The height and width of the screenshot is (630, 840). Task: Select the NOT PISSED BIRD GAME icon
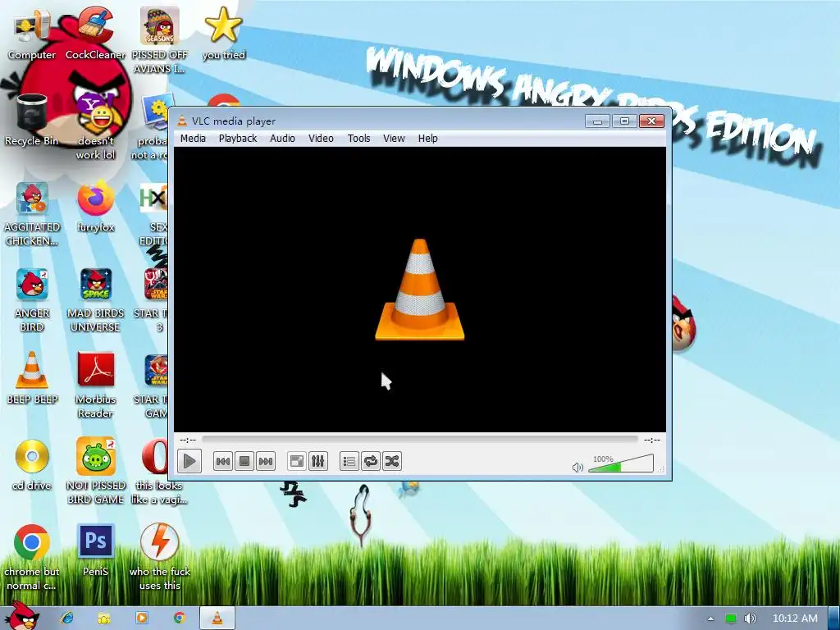pos(95,471)
